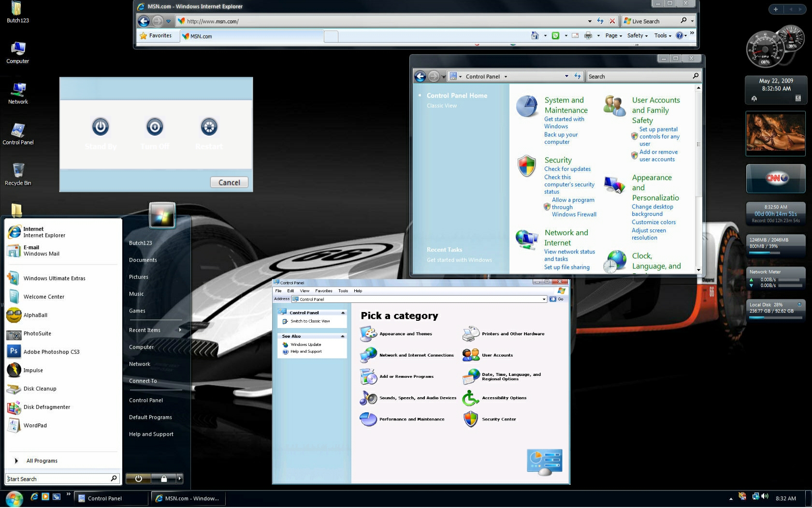This screenshot has height=508, width=812.
Task: Click the Clock, Language globe icon
Action: [x=615, y=262]
